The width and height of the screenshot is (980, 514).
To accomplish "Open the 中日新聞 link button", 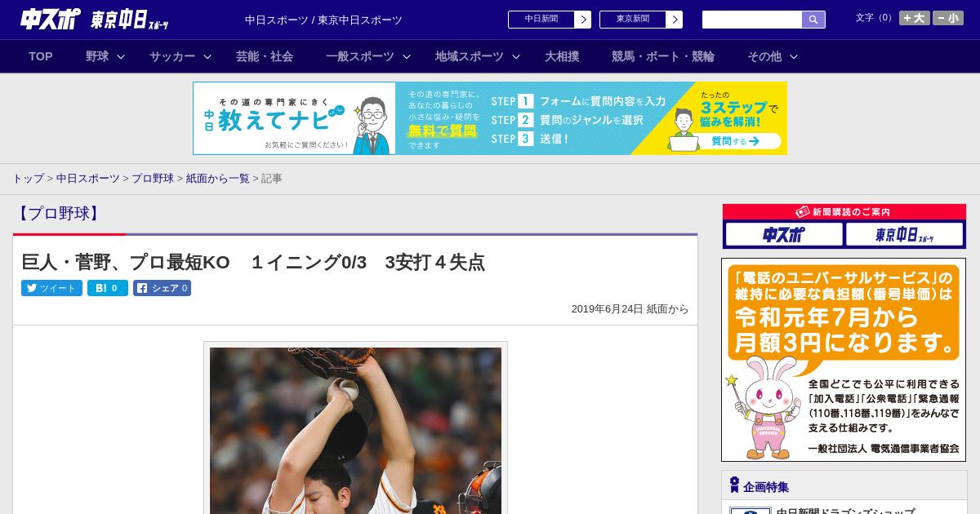I will tap(541, 20).
